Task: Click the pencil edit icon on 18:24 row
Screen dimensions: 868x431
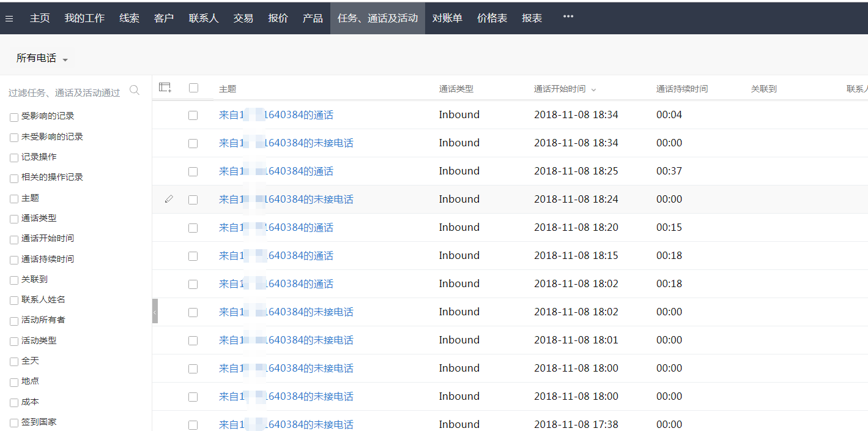Action: pos(169,199)
